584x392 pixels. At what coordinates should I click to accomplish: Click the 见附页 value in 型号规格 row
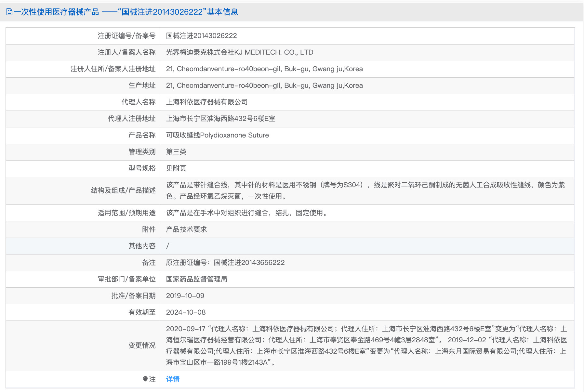pyautogui.click(x=176, y=168)
